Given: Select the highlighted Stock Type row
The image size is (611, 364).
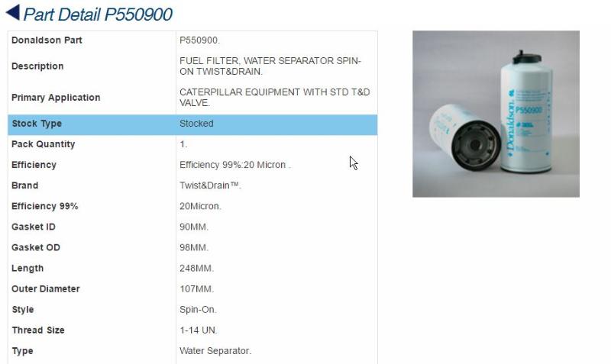Looking at the screenshot, I should coord(192,124).
